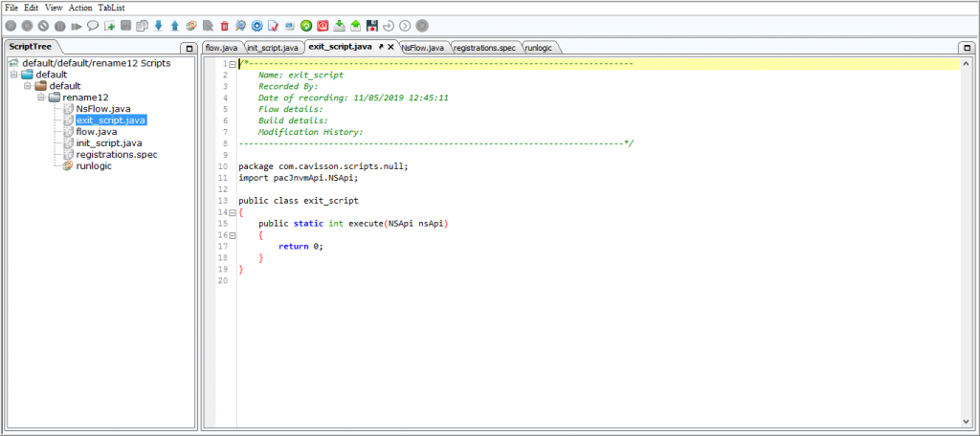The width and height of the screenshot is (980, 436).
Task: Click the grey circular arrow icon
Action: (389, 26)
